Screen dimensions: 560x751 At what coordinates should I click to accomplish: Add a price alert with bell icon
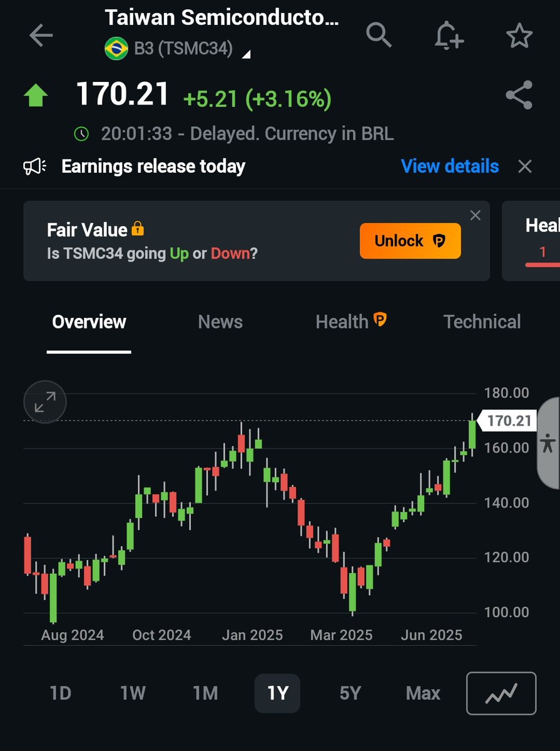[449, 36]
